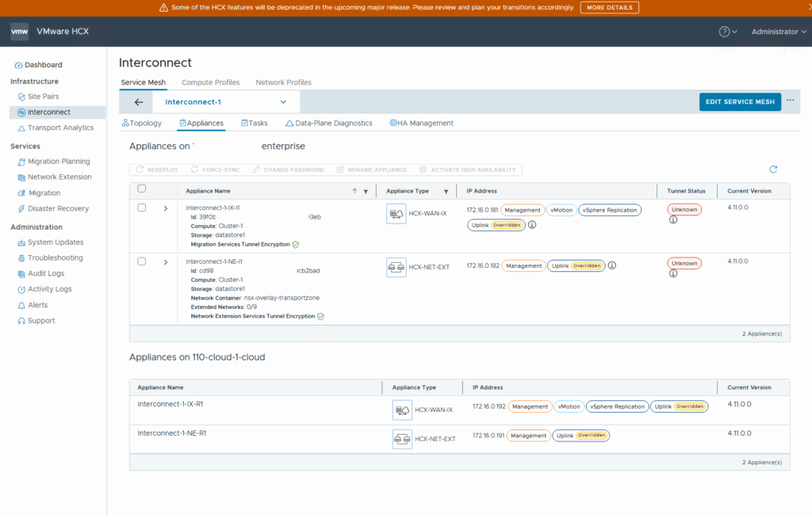Open the more options ellipsis menu
The height and width of the screenshot is (515, 812).
[x=790, y=101]
